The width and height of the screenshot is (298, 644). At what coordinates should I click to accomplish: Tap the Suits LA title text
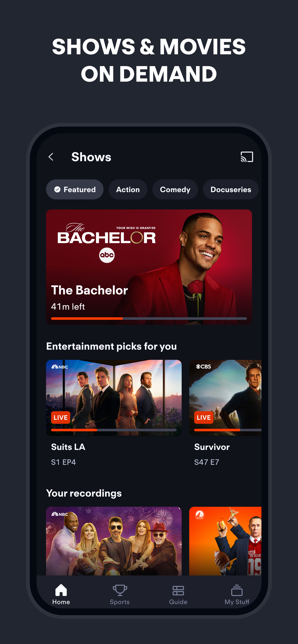click(68, 447)
